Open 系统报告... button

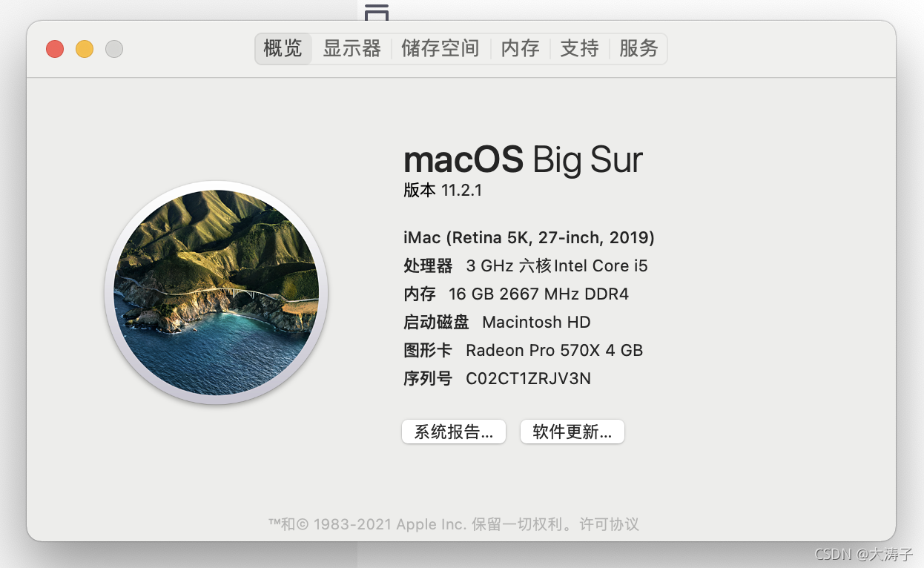[454, 432]
